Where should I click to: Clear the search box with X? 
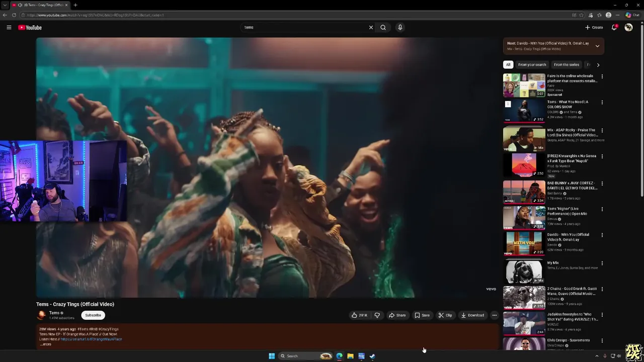[x=371, y=28]
